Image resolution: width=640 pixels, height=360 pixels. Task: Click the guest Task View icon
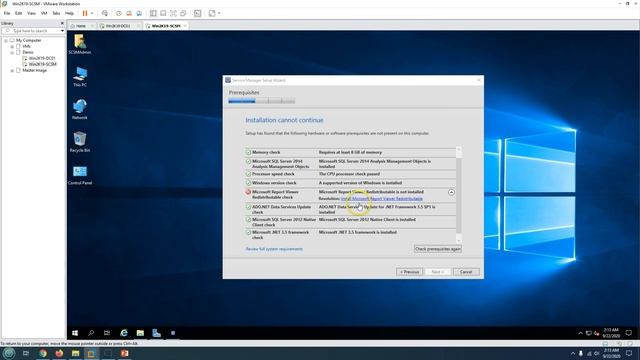[x=107, y=333]
